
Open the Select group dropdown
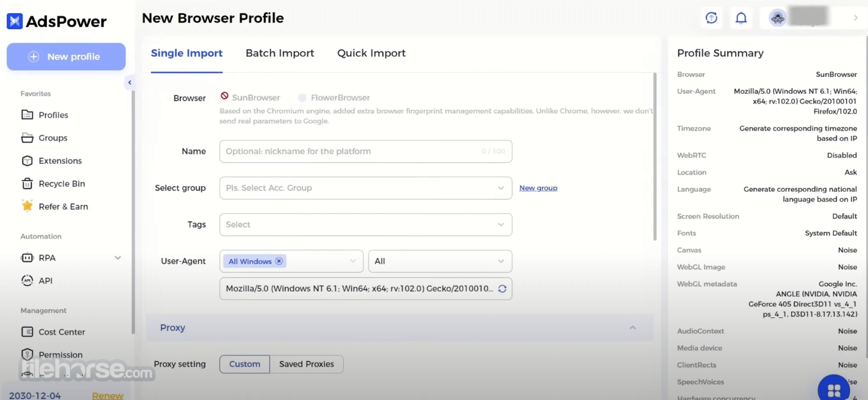tap(365, 188)
